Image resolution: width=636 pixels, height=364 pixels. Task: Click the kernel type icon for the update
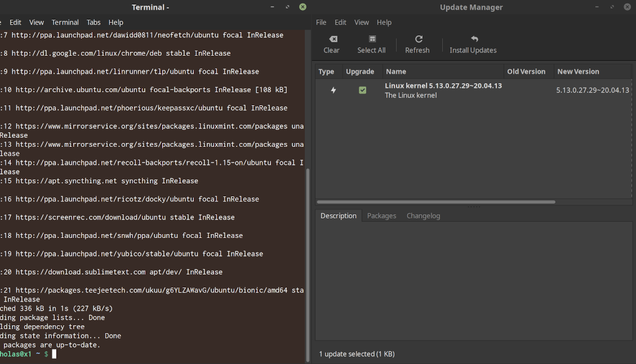pos(333,90)
